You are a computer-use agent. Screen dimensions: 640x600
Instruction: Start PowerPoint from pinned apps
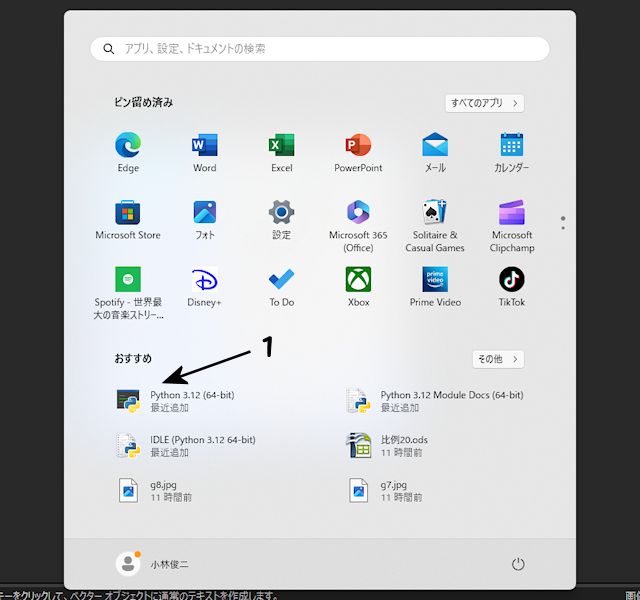click(x=358, y=152)
